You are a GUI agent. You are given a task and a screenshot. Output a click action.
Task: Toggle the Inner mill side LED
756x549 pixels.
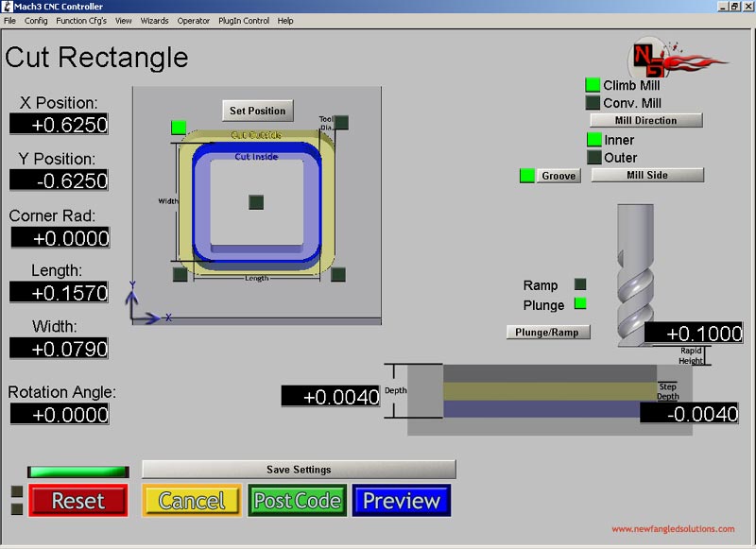(x=594, y=140)
